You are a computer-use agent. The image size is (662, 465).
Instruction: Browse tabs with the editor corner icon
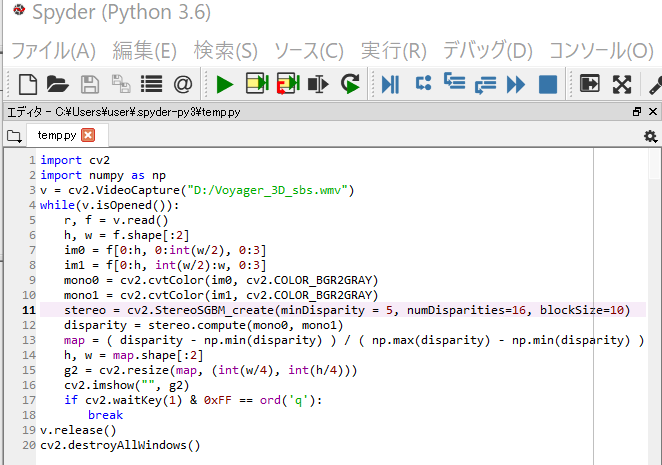pyautogui.click(x=14, y=136)
